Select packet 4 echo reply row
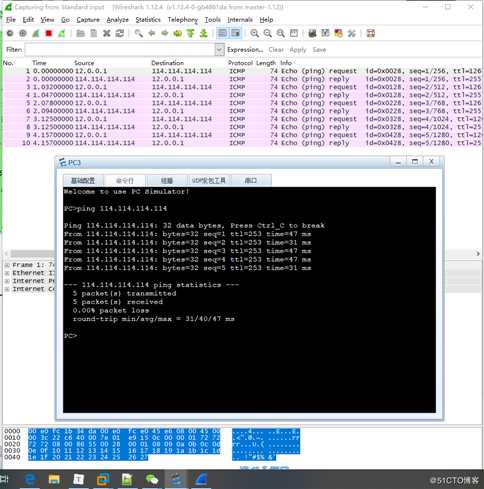 click(x=242, y=95)
